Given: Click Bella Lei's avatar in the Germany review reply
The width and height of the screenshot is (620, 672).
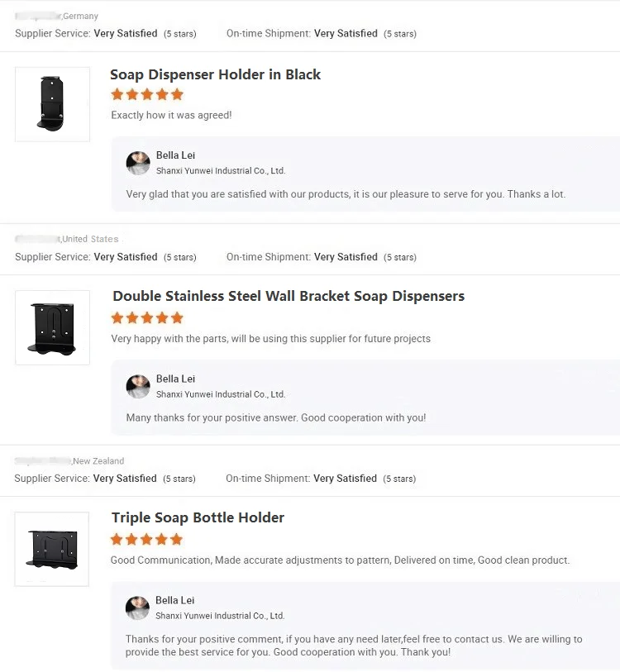Looking at the screenshot, I should [138, 163].
